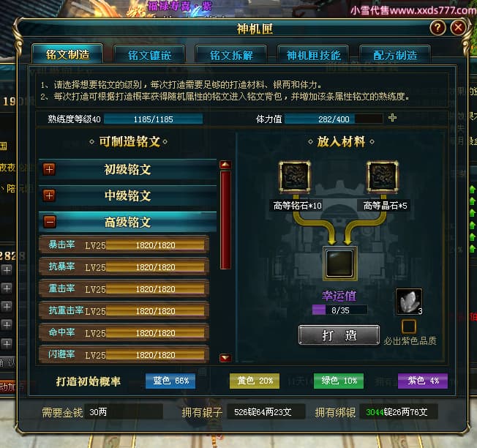Switch to the 铭文镶嵌 tab

coord(149,55)
